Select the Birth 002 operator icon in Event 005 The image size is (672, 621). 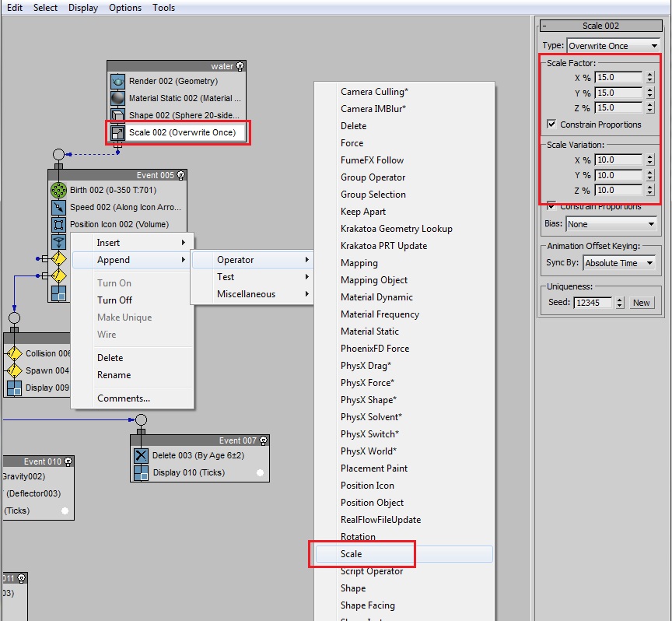[x=60, y=190]
